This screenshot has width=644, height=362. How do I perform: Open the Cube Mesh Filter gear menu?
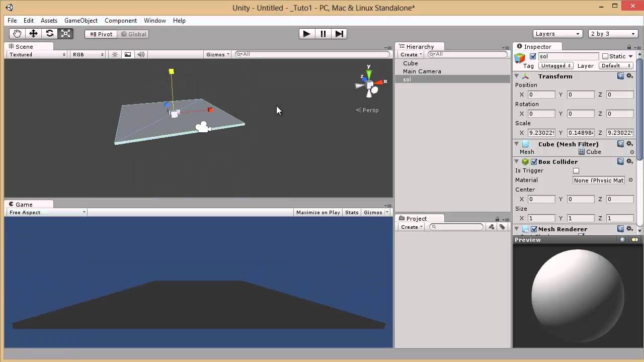pos(629,144)
